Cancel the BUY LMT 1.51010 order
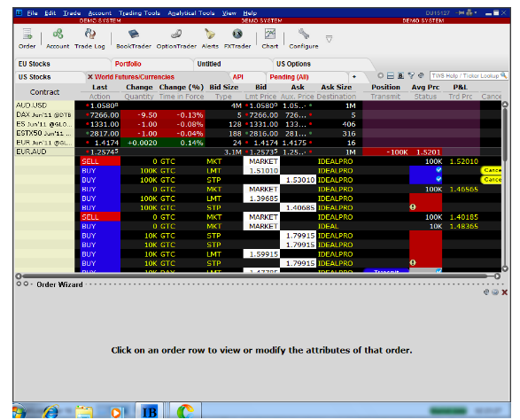This screenshot has width=520, height=420. pyautogui.click(x=492, y=170)
